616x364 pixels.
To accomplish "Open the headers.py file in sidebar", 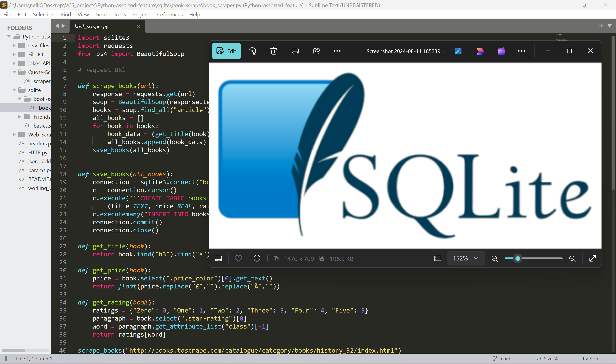I will 39,143.
